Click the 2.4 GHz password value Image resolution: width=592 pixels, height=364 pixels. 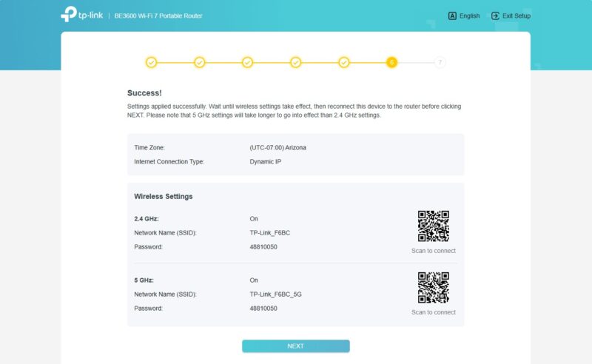263,246
